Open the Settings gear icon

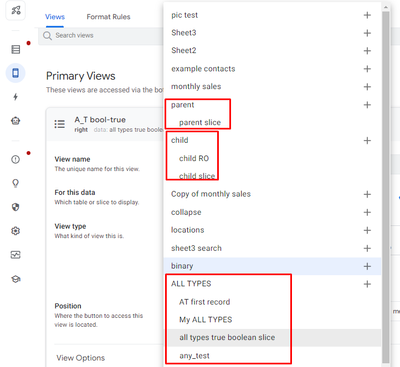point(16,231)
